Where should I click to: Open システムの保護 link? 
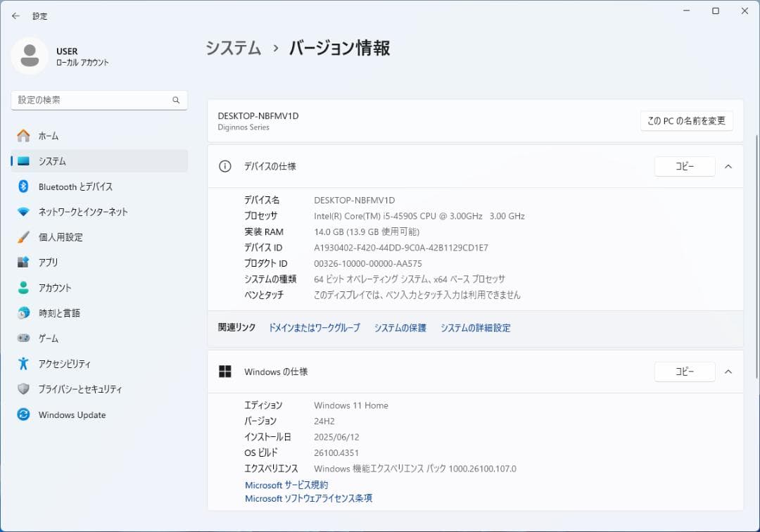[400, 328]
